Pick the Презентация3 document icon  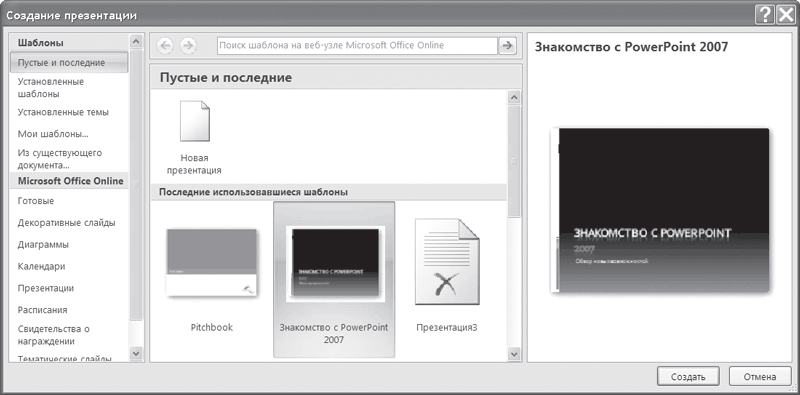click(x=447, y=262)
